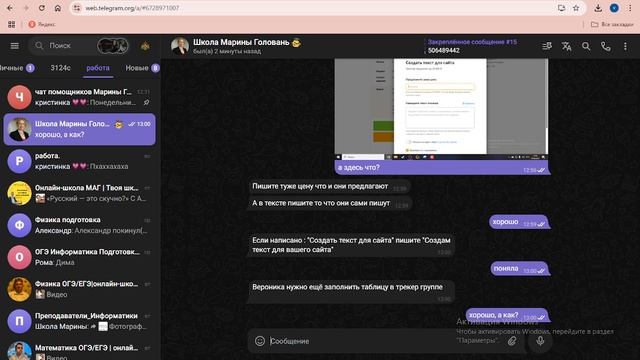Click the browser address bar URL
The width and height of the screenshot is (640, 360).
point(132,8)
